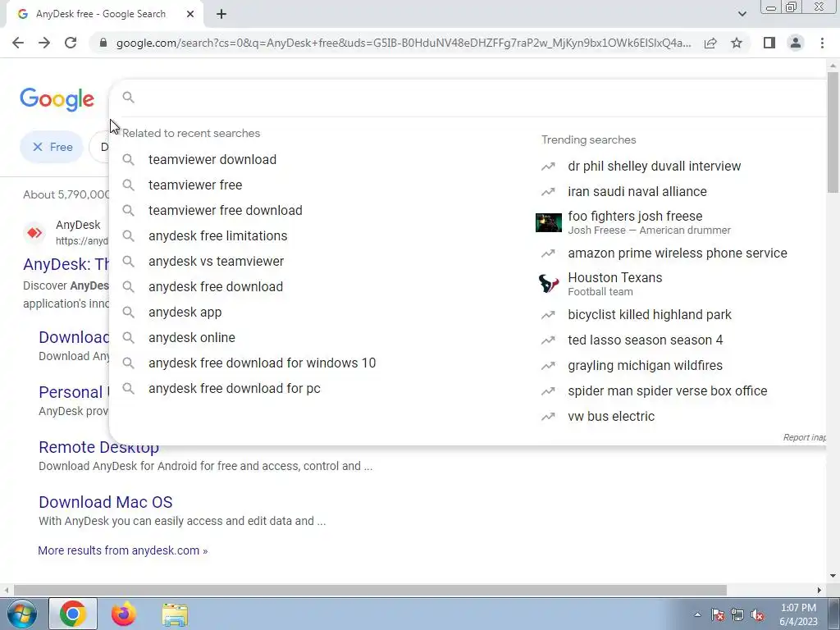This screenshot has width=840, height=630.
Task: Open trending vw bus electric
Action: pos(611,416)
